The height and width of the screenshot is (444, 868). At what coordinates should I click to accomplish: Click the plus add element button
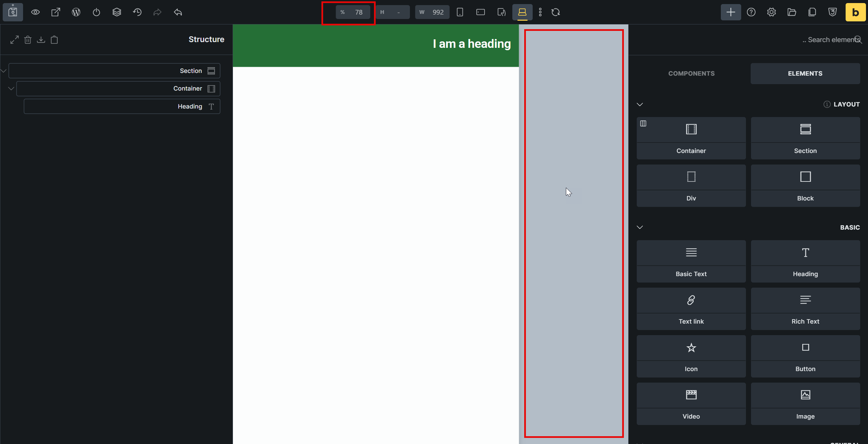(x=731, y=12)
